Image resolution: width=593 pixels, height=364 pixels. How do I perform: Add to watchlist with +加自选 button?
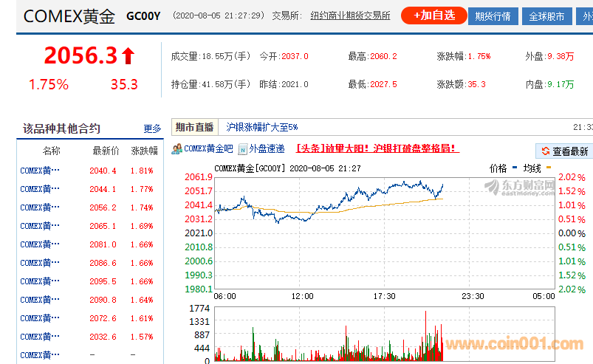pyautogui.click(x=433, y=16)
